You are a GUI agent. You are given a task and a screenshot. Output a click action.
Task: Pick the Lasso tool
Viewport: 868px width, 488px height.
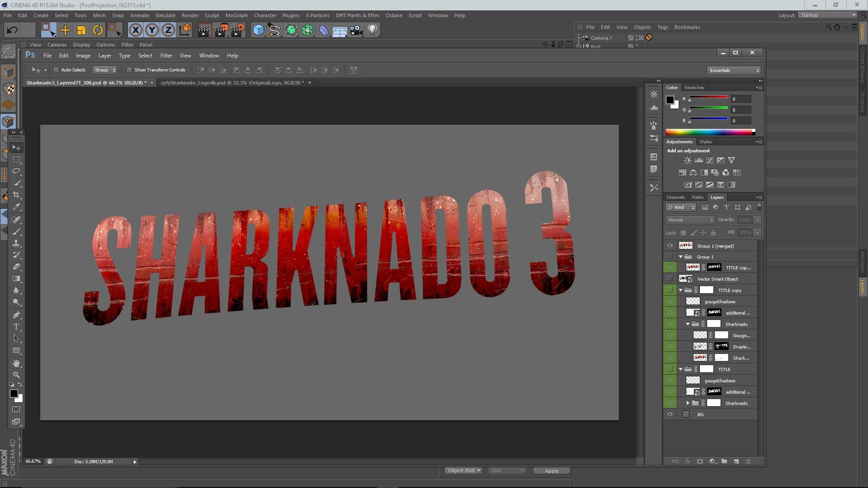pyautogui.click(x=16, y=171)
